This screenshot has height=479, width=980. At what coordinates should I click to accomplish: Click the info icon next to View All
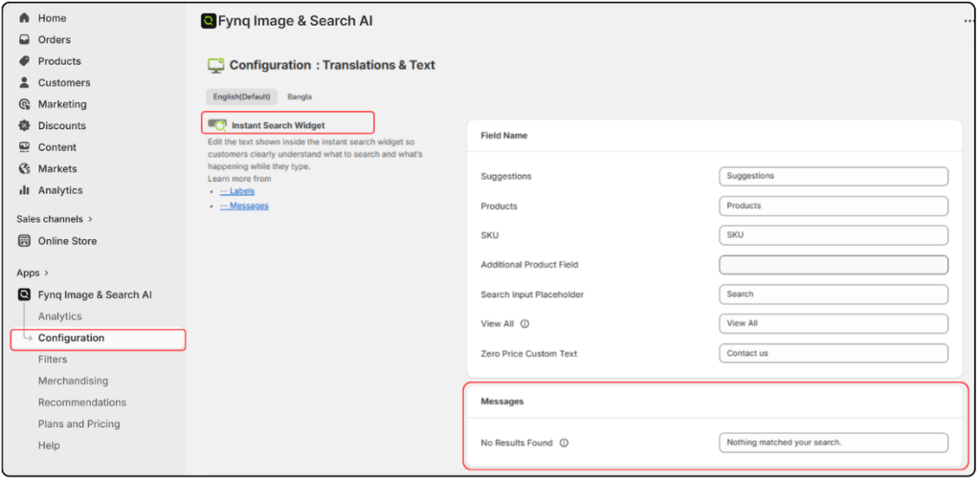point(525,324)
